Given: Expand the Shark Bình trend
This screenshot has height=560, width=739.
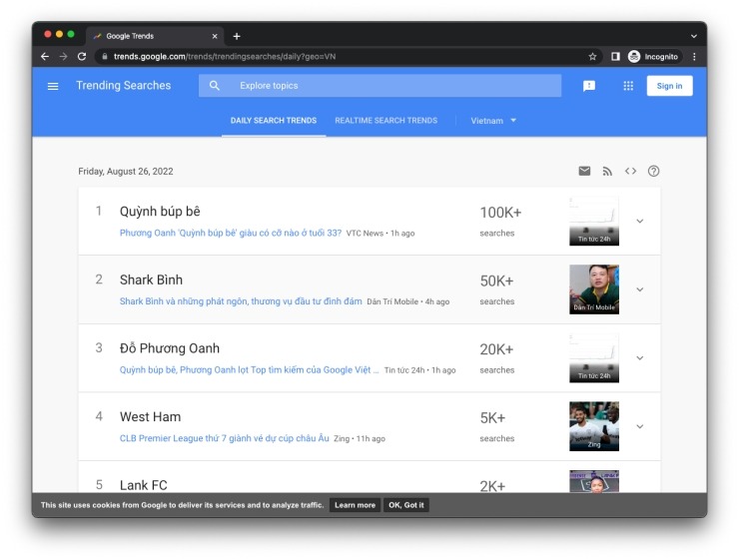Looking at the screenshot, I should tap(639, 289).
